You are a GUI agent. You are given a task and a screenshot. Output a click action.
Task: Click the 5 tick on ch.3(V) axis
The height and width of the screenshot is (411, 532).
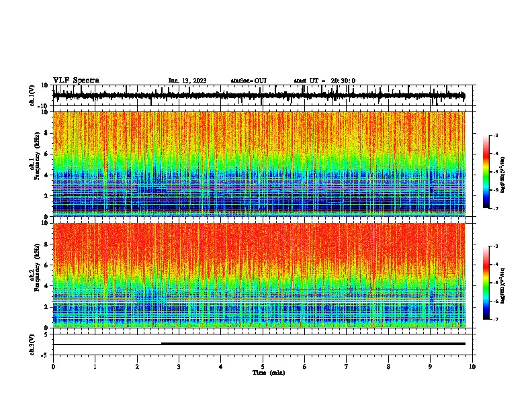click(46, 334)
